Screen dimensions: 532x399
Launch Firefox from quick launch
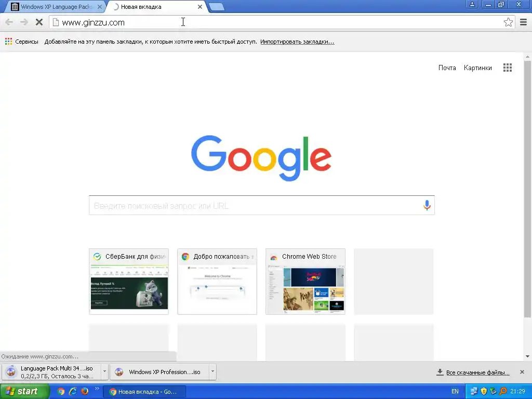click(85, 391)
